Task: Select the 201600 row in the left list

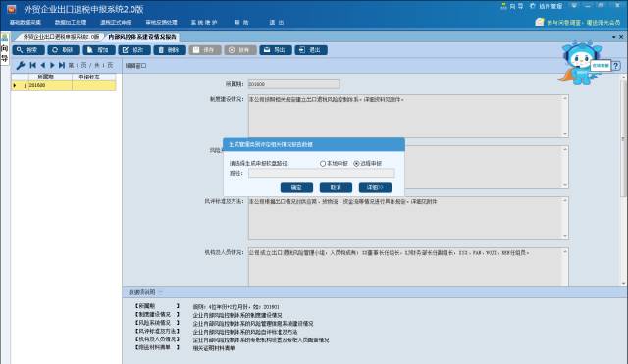Action: (64, 85)
